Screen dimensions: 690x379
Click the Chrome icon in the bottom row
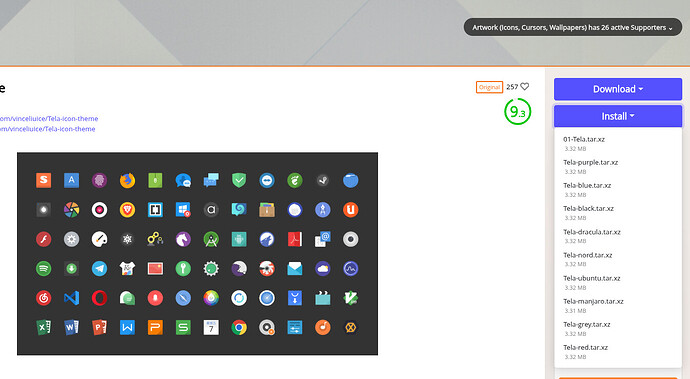[239, 327]
